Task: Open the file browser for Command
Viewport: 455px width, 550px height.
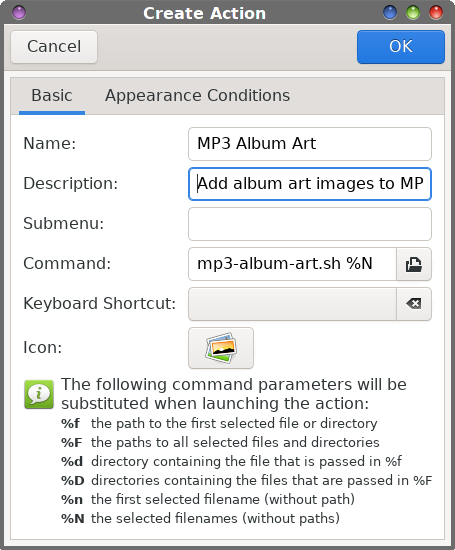Action: pos(414,264)
